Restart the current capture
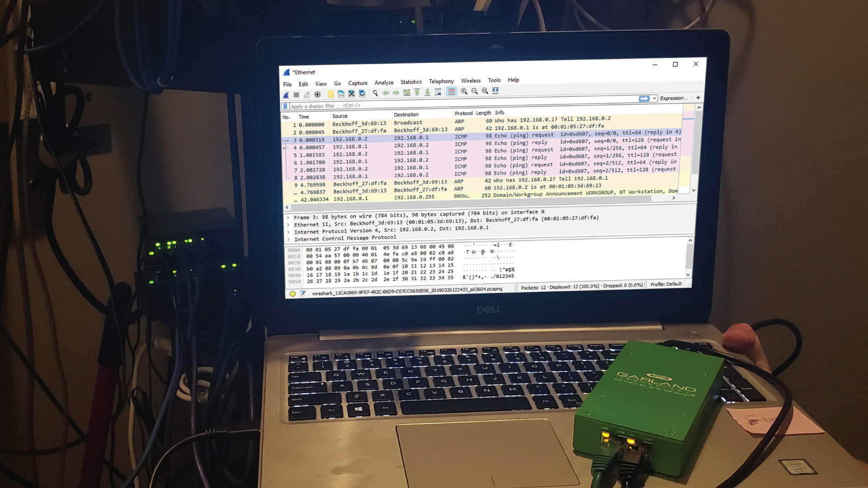 (307, 94)
